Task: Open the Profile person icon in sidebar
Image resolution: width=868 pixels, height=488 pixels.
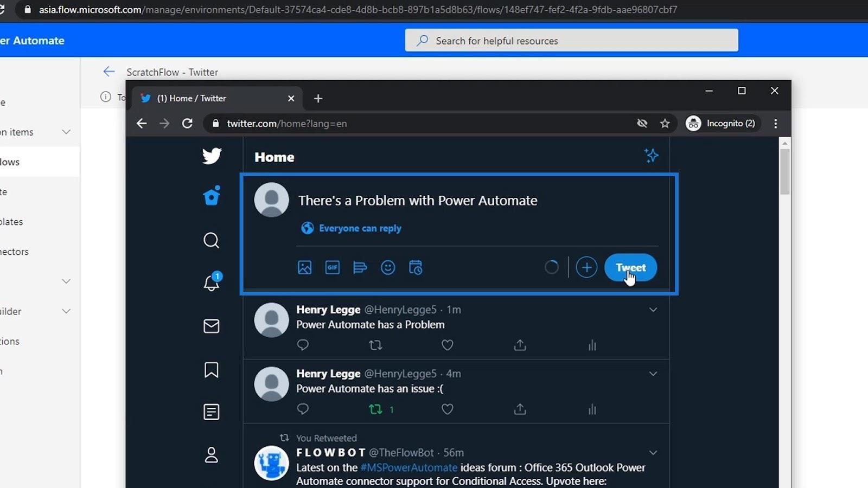Action: pyautogui.click(x=212, y=455)
